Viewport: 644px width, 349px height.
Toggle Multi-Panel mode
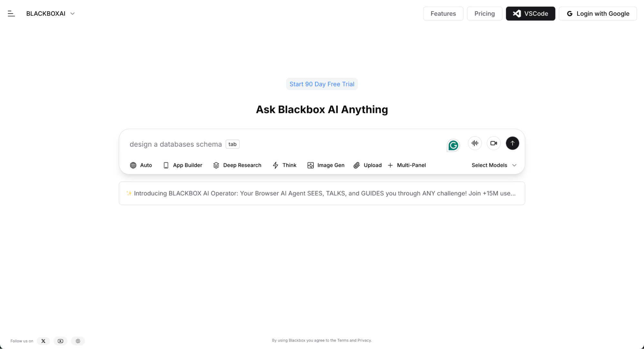(407, 165)
